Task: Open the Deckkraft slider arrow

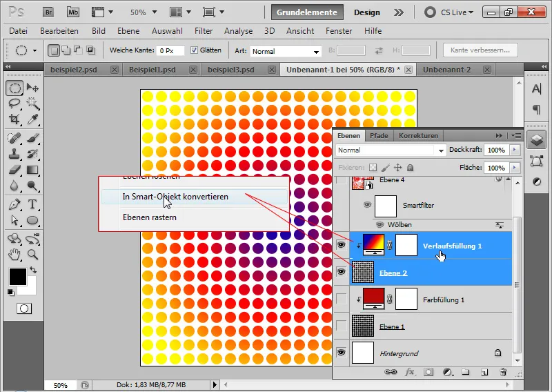Action: (514, 150)
